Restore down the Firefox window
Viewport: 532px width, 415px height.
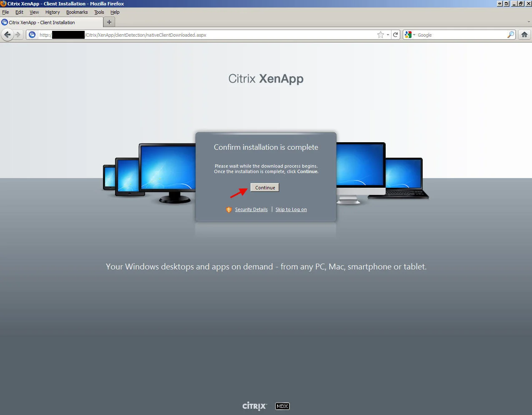(520, 3)
